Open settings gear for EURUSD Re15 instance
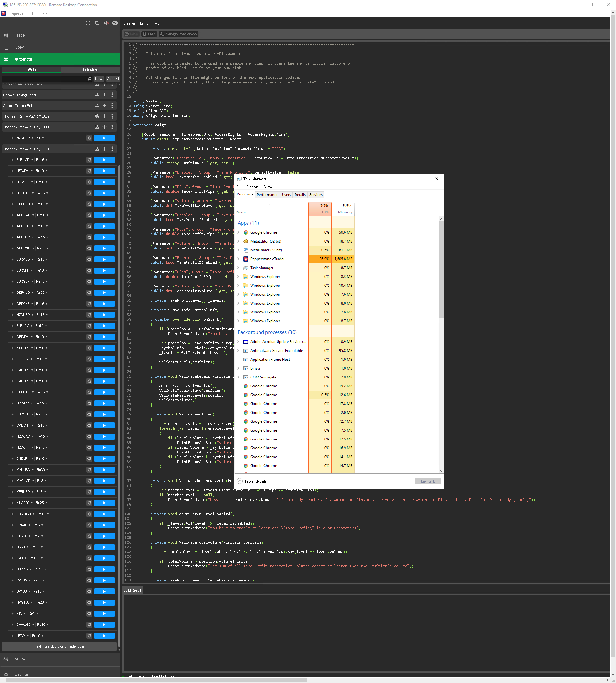The image size is (616, 683). coord(89,160)
